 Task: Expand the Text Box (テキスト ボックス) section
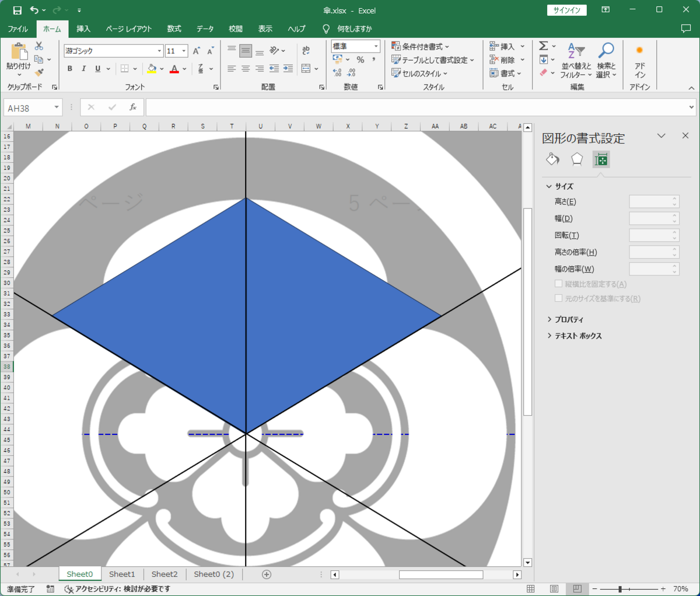tap(574, 336)
